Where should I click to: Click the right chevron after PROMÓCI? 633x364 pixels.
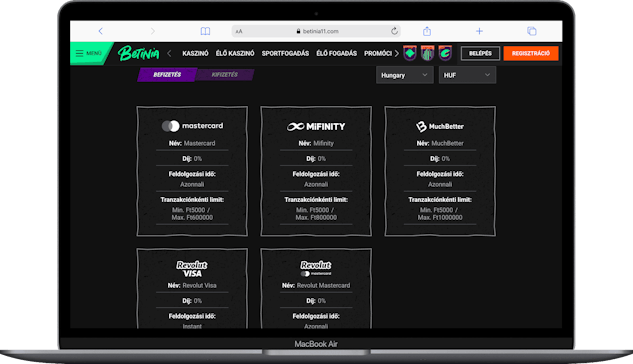pyautogui.click(x=396, y=53)
